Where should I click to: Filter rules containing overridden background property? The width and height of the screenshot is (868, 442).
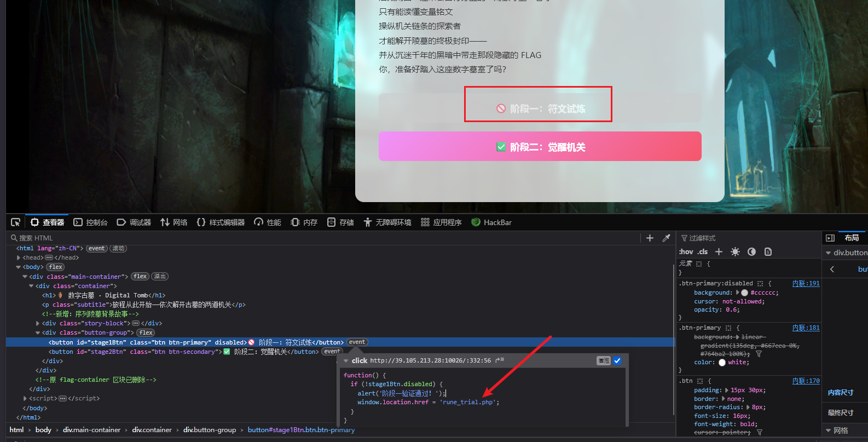click(759, 354)
